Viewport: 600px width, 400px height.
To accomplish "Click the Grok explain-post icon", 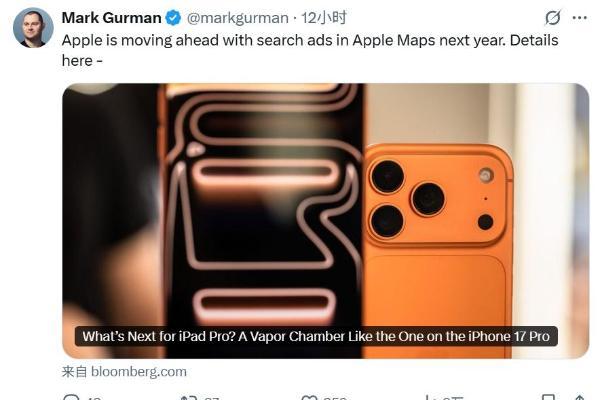I will (x=553, y=18).
